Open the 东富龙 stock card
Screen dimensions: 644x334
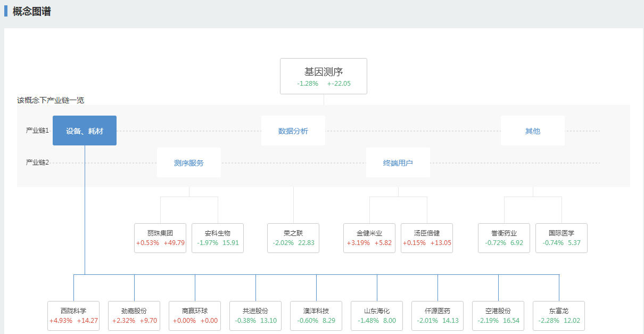click(559, 316)
